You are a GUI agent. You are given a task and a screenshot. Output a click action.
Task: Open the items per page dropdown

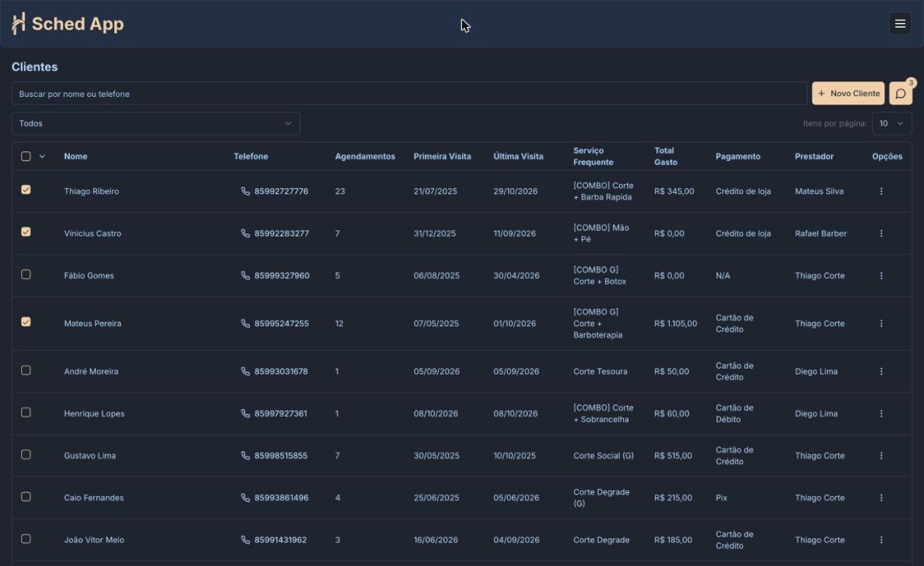click(x=892, y=124)
